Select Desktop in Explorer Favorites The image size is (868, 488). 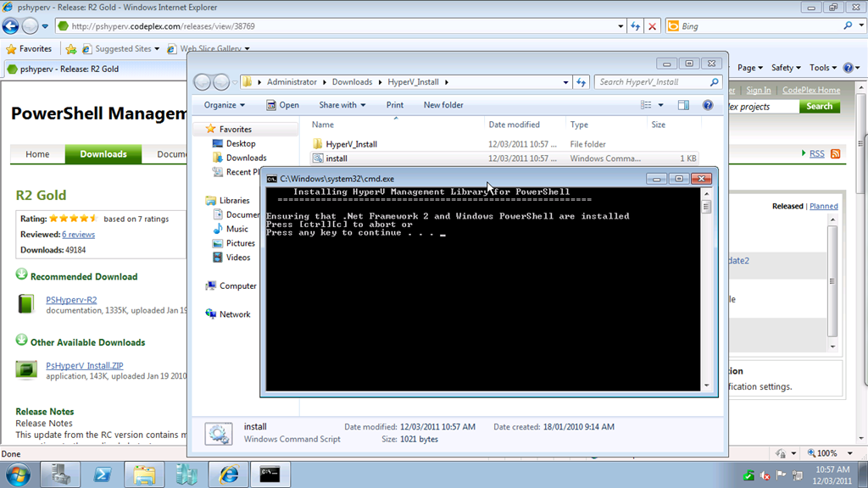click(x=241, y=143)
